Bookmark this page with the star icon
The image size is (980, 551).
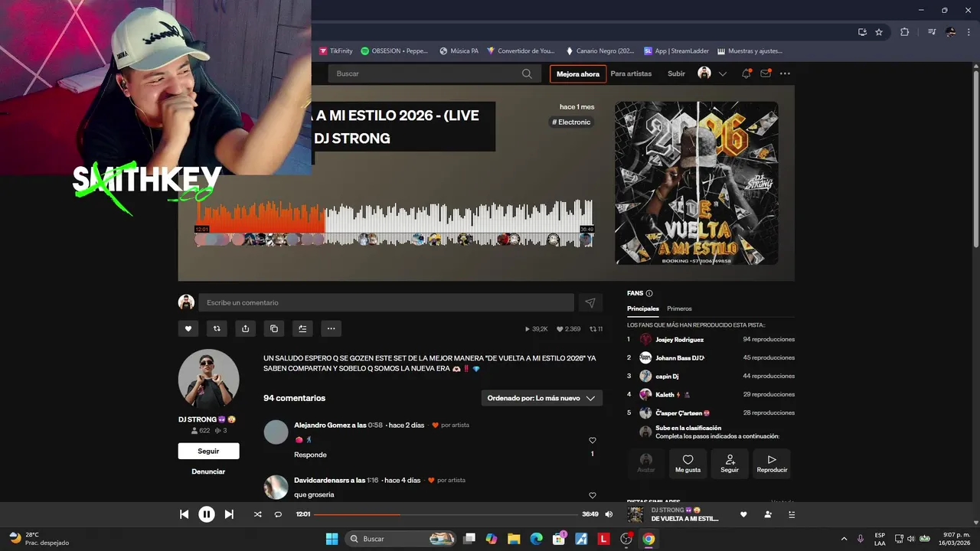[x=879, y=32]
